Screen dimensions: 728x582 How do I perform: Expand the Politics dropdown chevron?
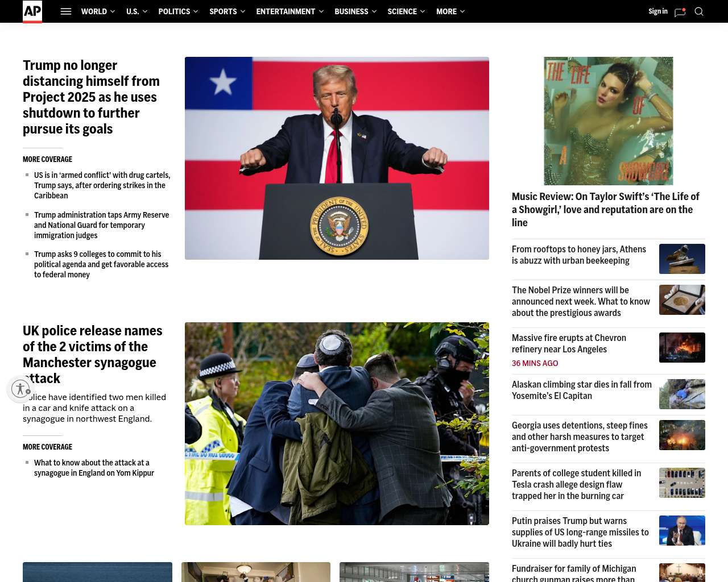click(x=196, y=11)
